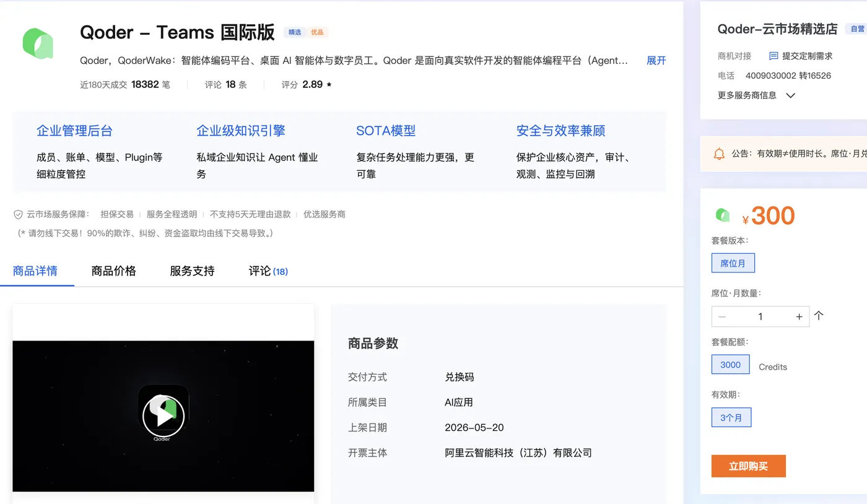Click the 不支持5天无理由退款 text

click(x=250, y=214)
